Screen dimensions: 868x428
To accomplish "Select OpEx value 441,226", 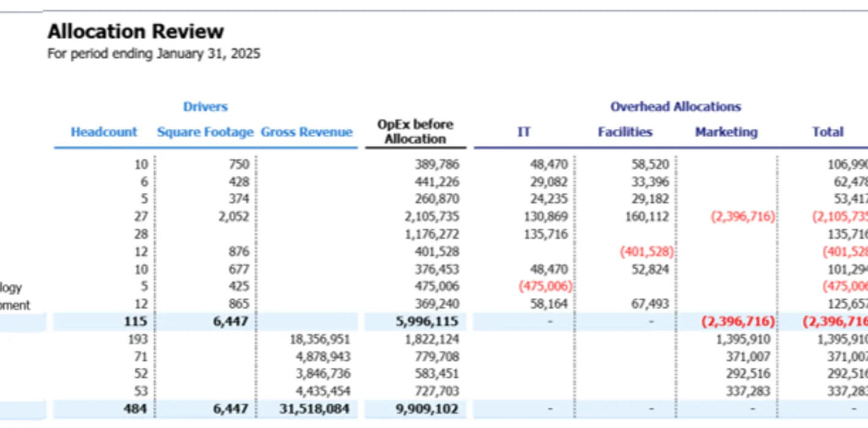I will pyautogui.click(x=436, y=182).
